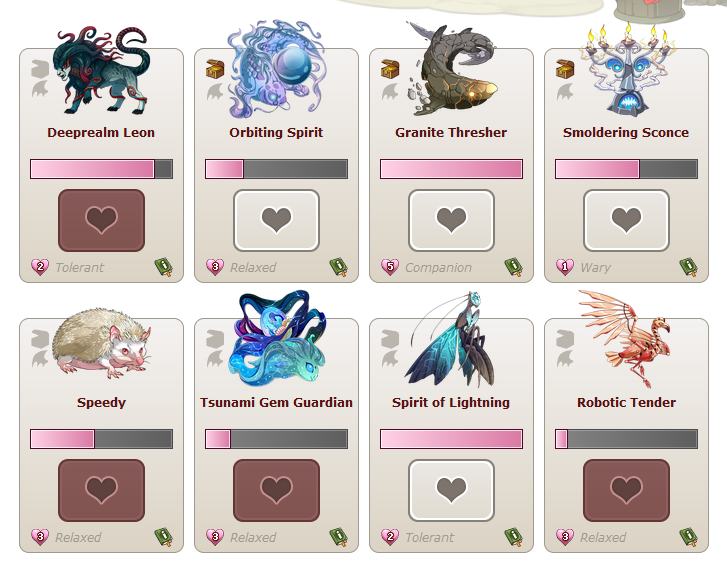Bond with Granite Thresher using heart button
The image size is (727, 567).
coord(451,220)
